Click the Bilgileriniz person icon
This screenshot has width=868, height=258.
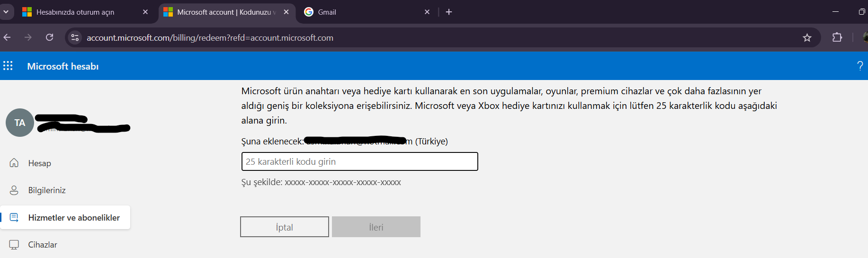point(14,190)
